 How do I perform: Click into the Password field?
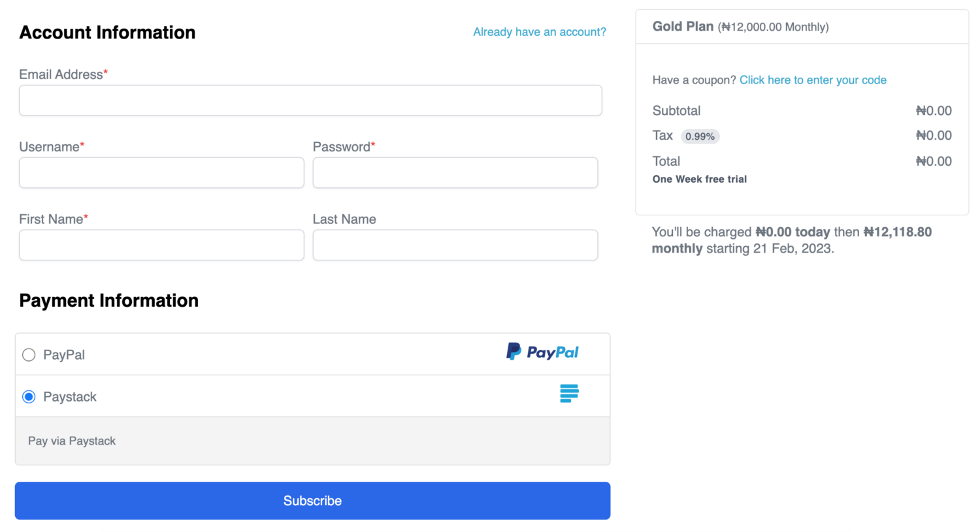coord(455,173)
